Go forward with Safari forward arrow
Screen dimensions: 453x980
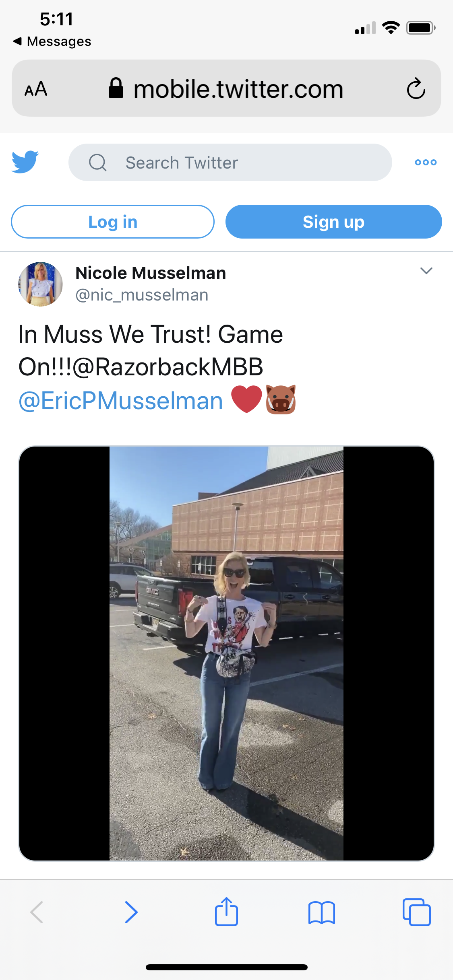point(131,912)
